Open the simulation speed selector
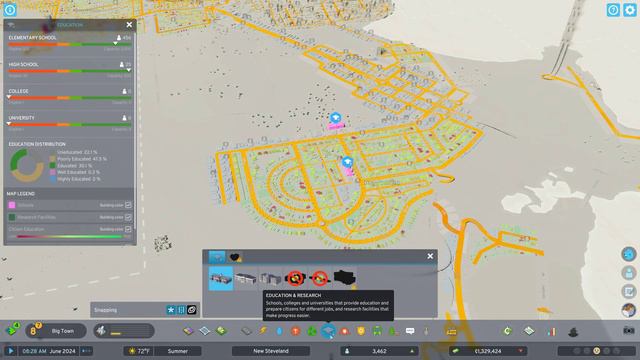 point(87,351)
